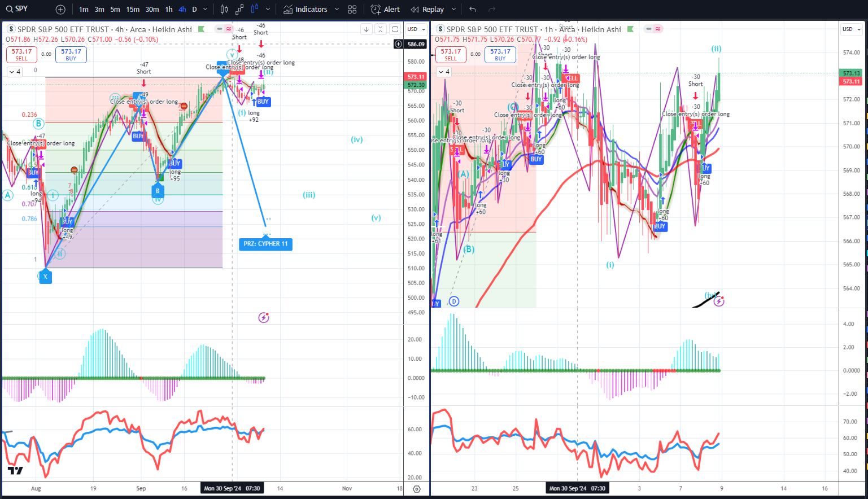
Task: Select the highlighted 4h interval
Action: (x=182, y=10)
